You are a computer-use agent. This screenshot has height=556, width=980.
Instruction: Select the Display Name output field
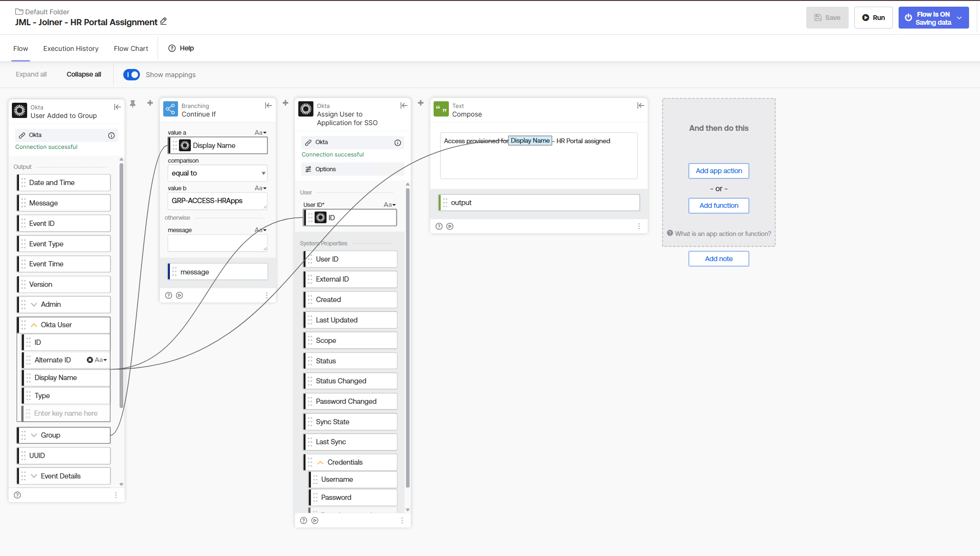(66, 378)
